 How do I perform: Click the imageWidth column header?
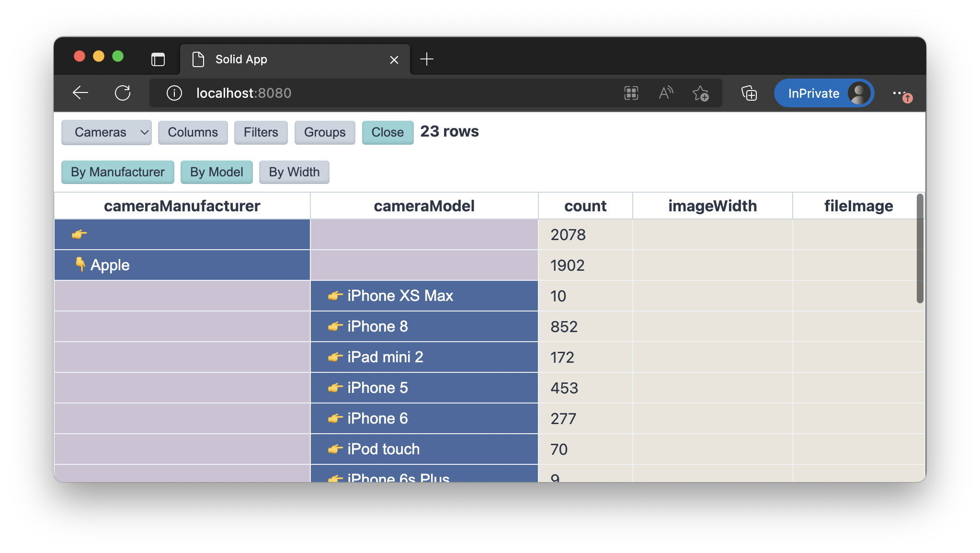[712, 206]
